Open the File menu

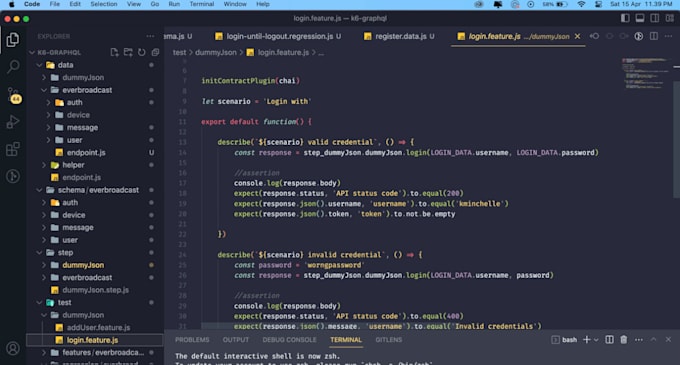point(55,4)
